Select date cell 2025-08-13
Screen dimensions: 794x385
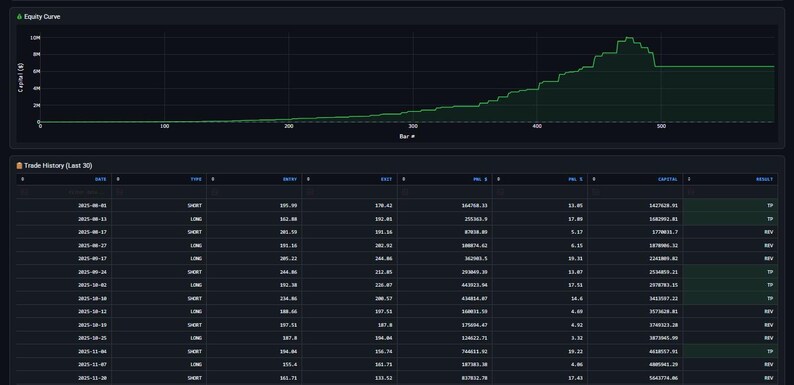click(x=92, y=219)
